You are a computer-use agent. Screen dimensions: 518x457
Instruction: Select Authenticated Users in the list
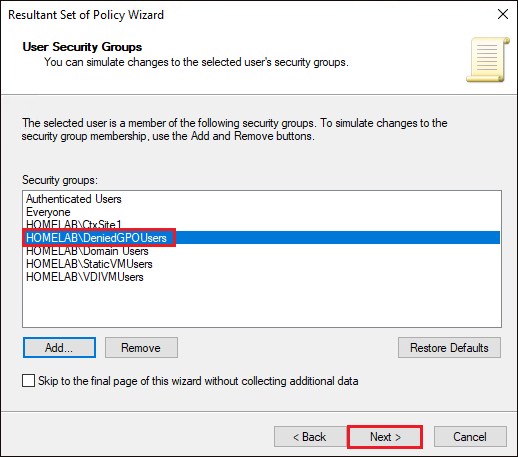pos(74,199)
